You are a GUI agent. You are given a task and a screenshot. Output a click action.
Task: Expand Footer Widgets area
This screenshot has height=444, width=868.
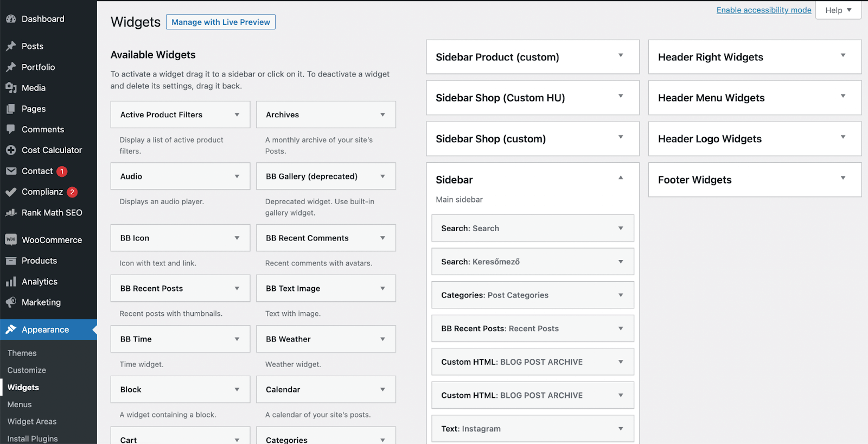click(843, 178)
